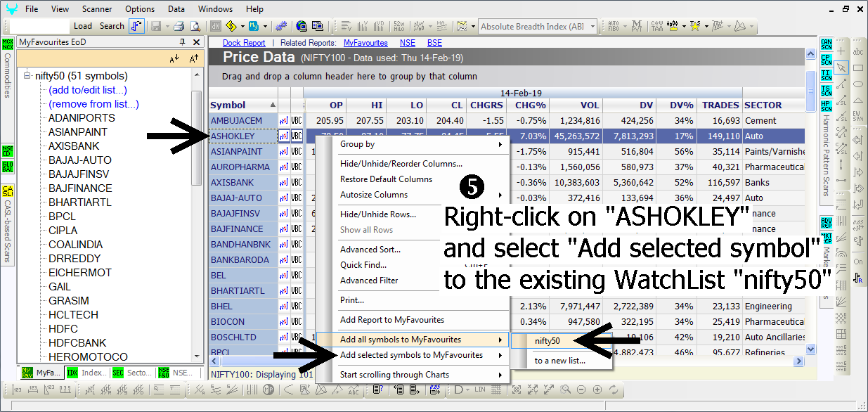
Task: Open the Dock Report link
Action: (244, 43)
